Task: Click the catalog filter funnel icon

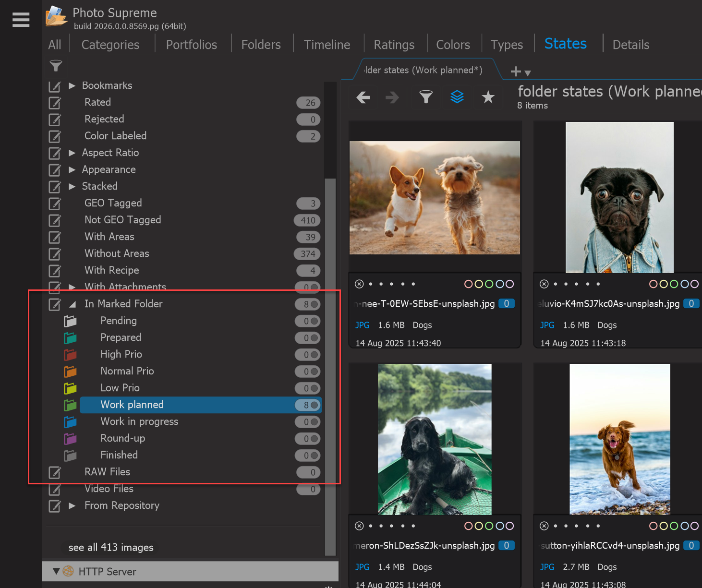Action: [x=56, y=66]
